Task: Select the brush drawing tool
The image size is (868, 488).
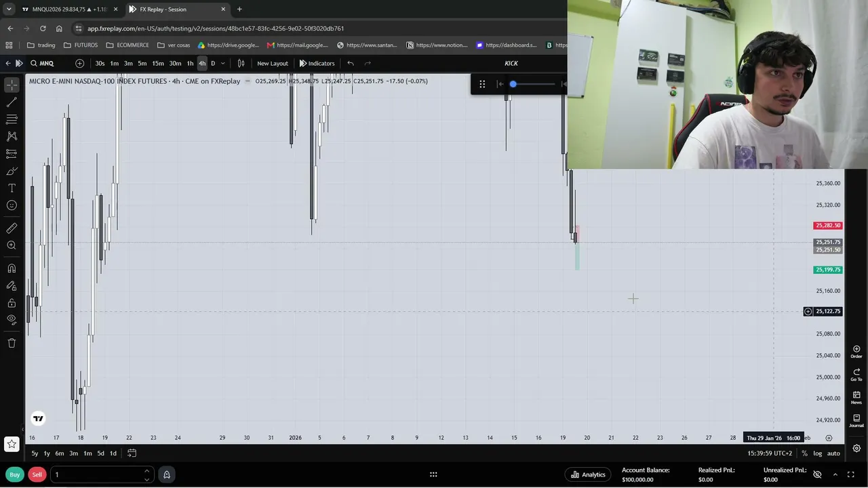Action: click(12, 171)
